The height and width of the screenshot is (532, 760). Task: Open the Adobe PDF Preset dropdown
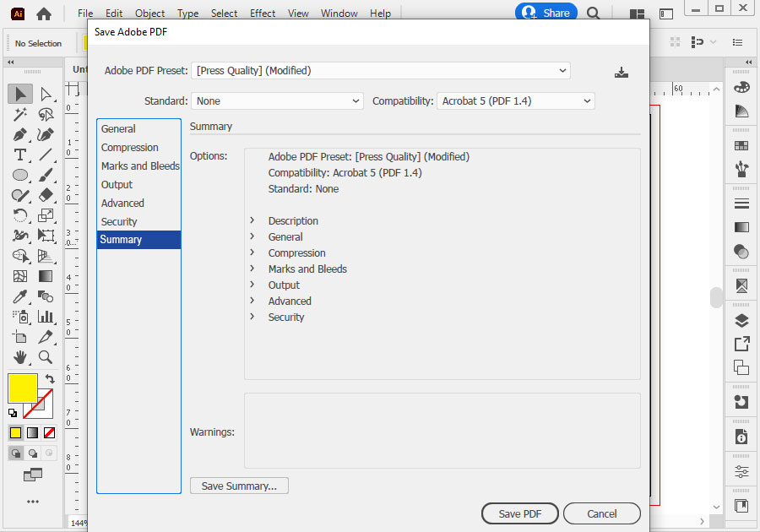[x=381, y=71]
